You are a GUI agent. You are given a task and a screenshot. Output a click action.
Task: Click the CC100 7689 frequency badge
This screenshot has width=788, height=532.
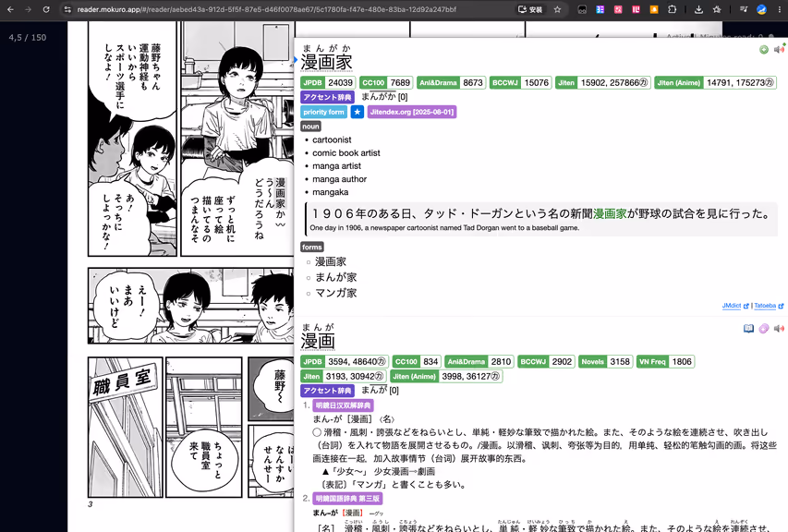(386, 82)
